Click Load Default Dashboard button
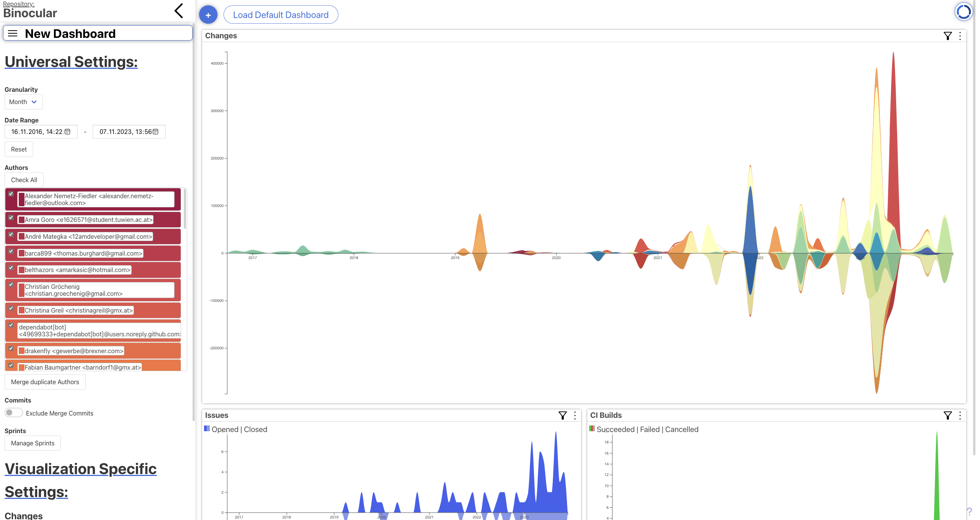Image resolution: width=980 pixels, height=520 pixels. click(281, 15)
